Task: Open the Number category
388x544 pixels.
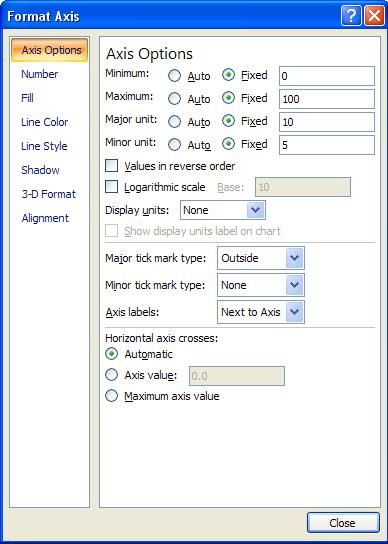Action: pyautogui.click(x=40, y=74)
